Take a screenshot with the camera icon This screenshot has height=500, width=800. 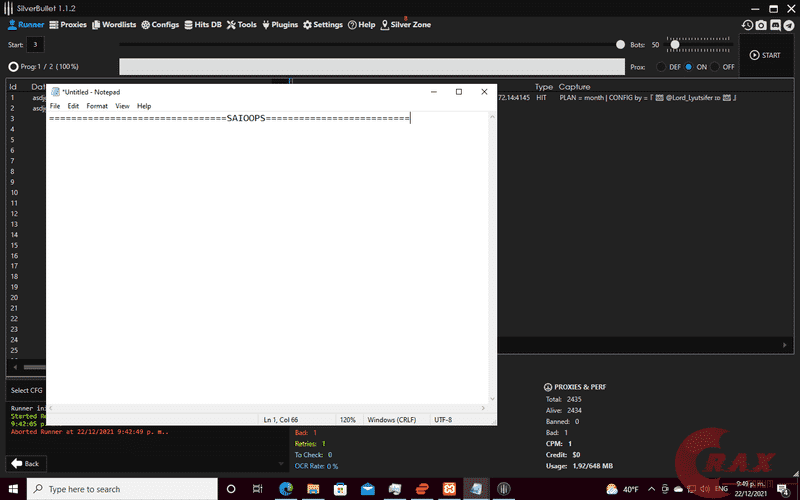[x=761, y=25]
